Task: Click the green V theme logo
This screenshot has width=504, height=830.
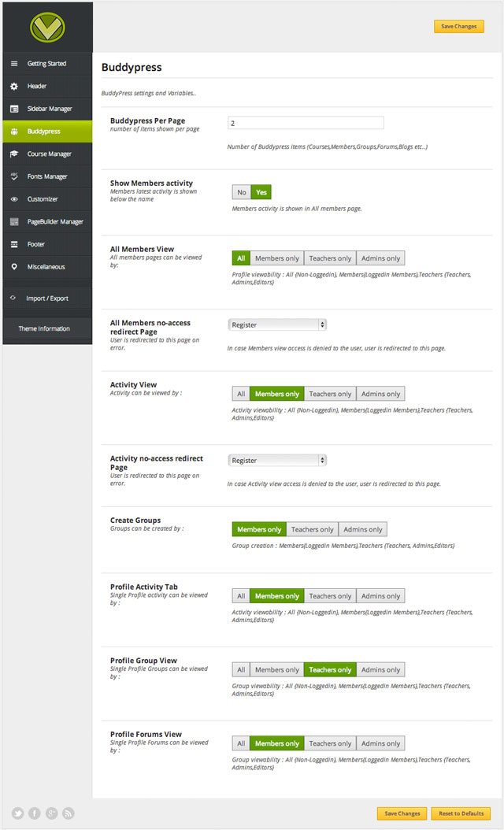Action: click(47, 27)
